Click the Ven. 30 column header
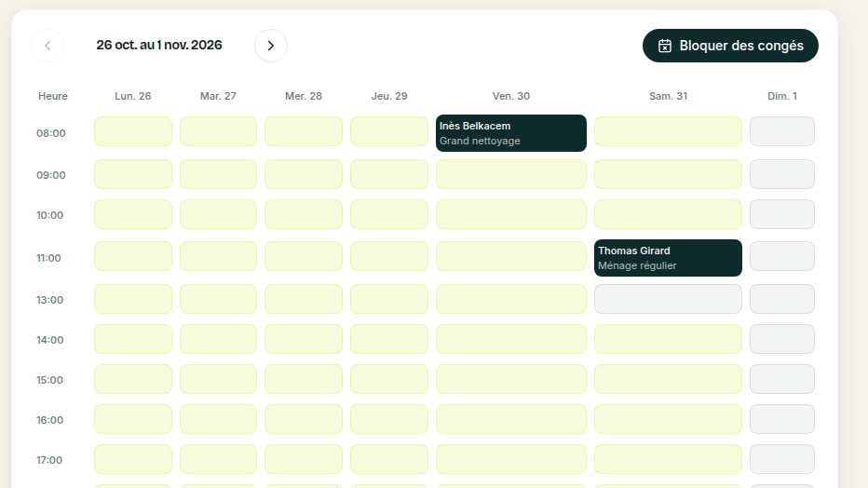 point(511,96)
